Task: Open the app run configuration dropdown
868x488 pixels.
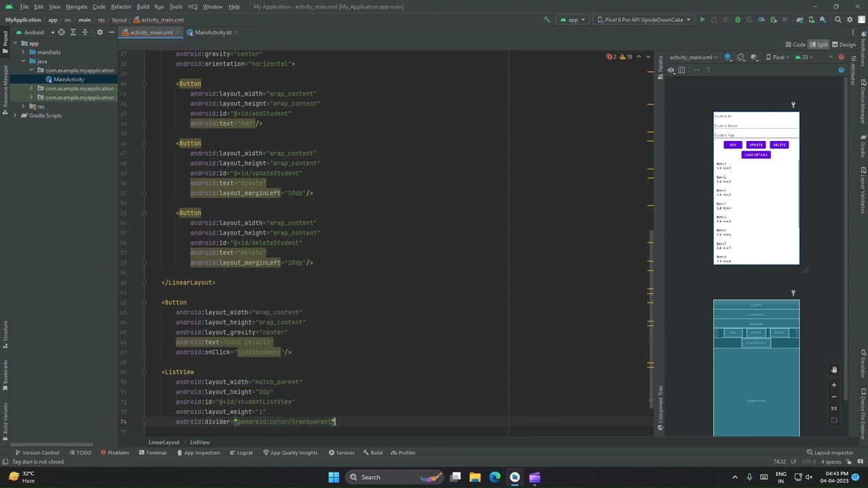Action: coord(572,20)
